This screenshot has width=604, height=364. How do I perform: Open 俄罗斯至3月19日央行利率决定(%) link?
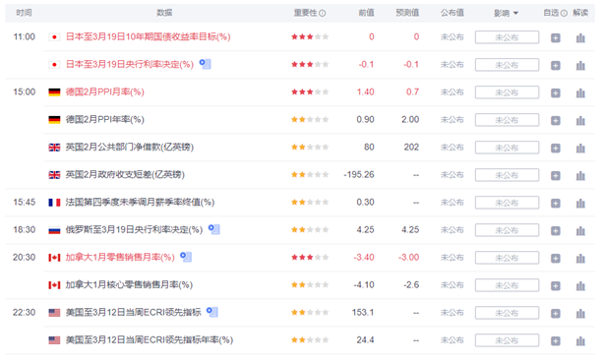click(134, 229)
